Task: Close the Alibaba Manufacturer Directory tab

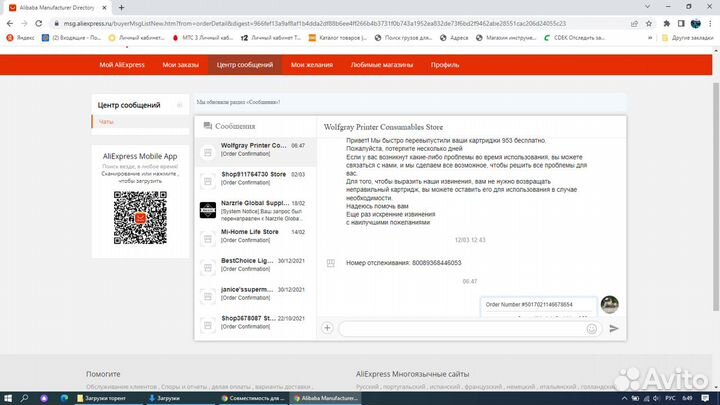Action: [104, 8]
